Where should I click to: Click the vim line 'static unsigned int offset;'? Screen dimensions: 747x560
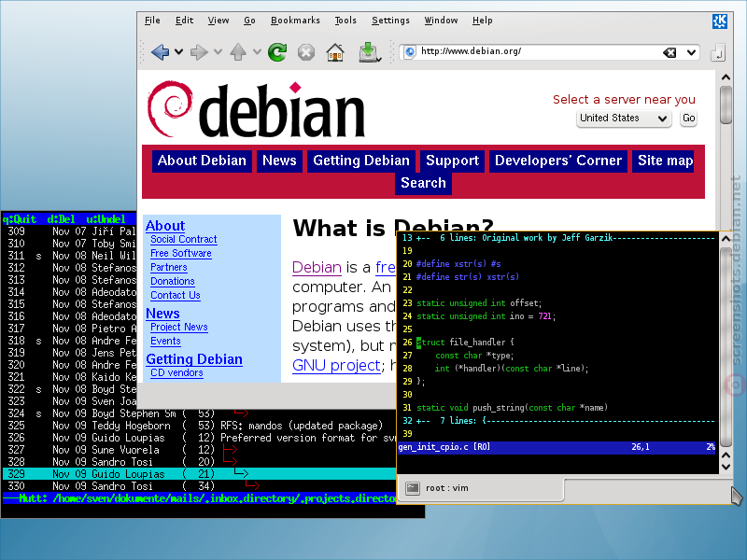click(x=479, y=302)
